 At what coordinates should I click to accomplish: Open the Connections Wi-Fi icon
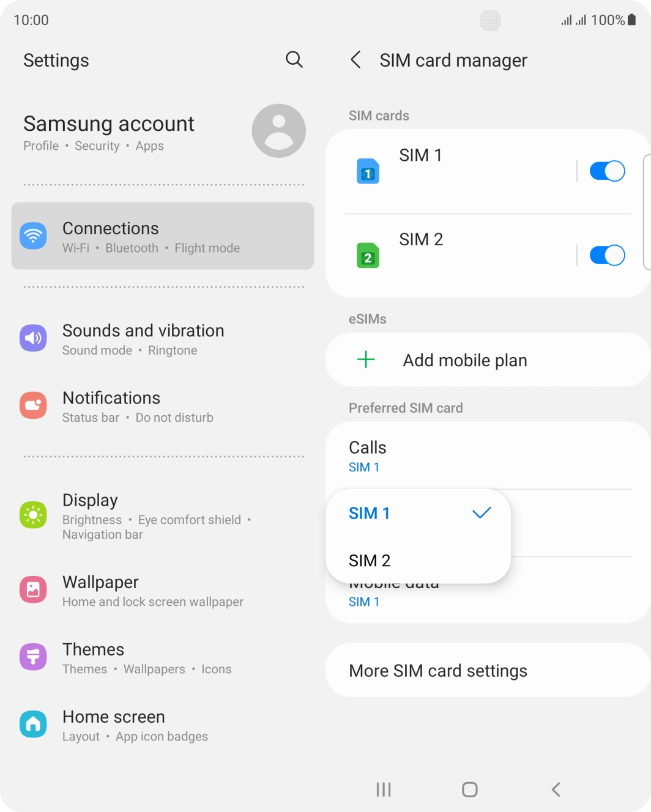coord(33,236)
